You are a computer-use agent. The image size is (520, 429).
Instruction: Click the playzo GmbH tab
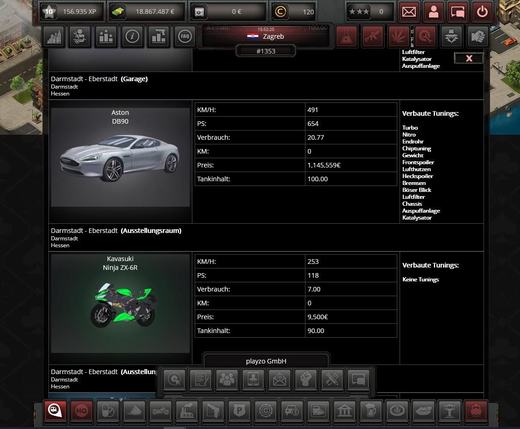pyautogui.click(x=266, y=361)
